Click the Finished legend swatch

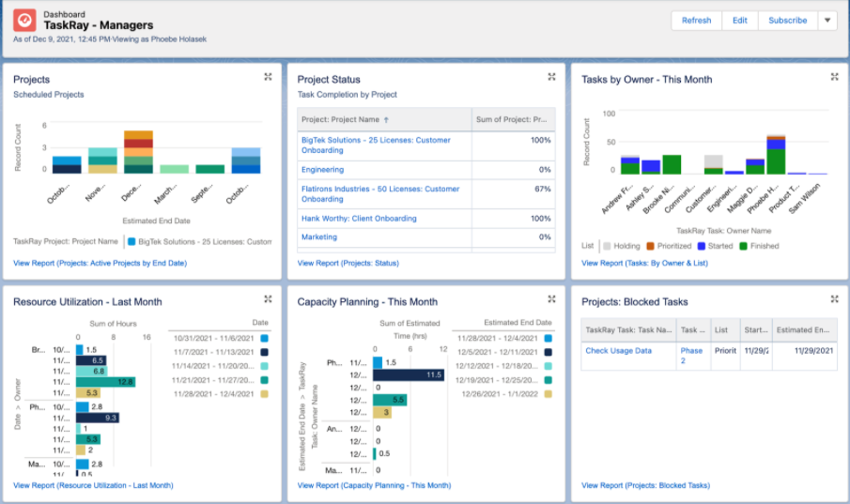tap(744, 246)
